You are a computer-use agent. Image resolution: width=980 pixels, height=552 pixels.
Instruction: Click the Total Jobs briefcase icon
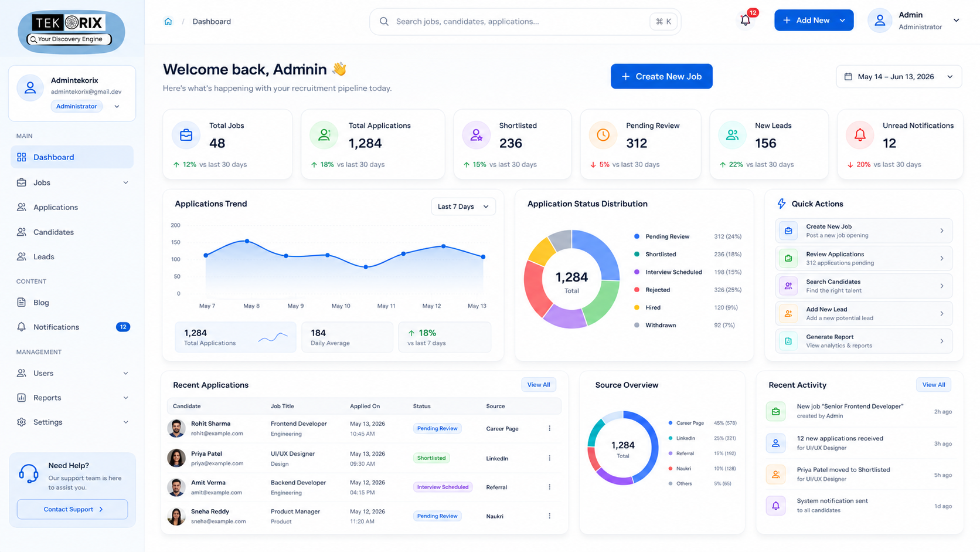(186, 135)
